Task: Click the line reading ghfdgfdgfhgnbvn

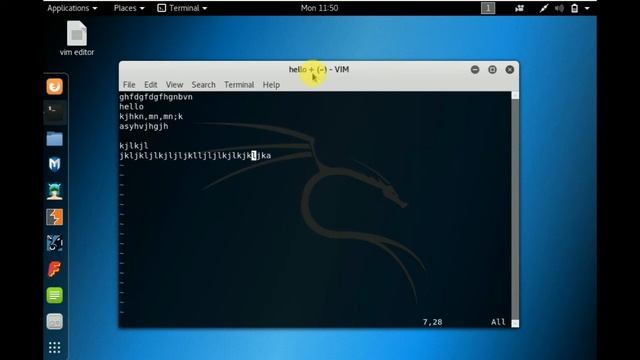Action: (x=156, y=97)
